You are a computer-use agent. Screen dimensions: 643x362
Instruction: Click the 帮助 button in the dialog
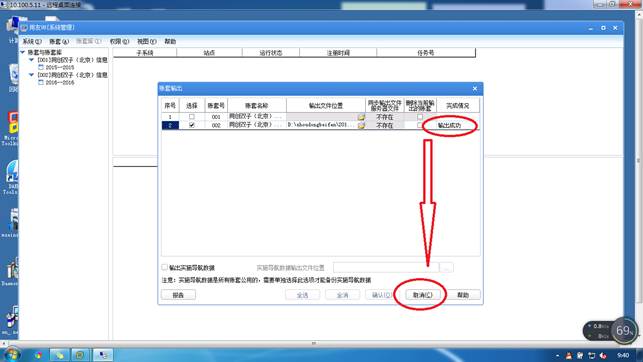[x=463, y=295]
